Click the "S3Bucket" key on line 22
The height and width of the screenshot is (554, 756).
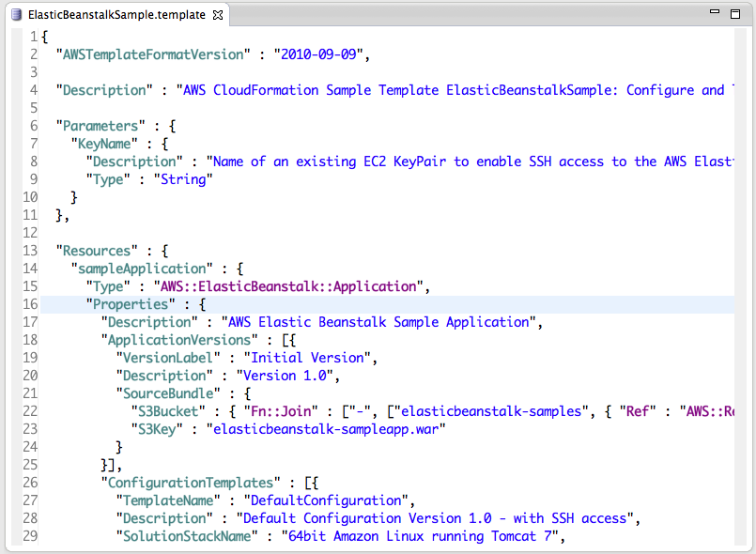tap(168, 411)
